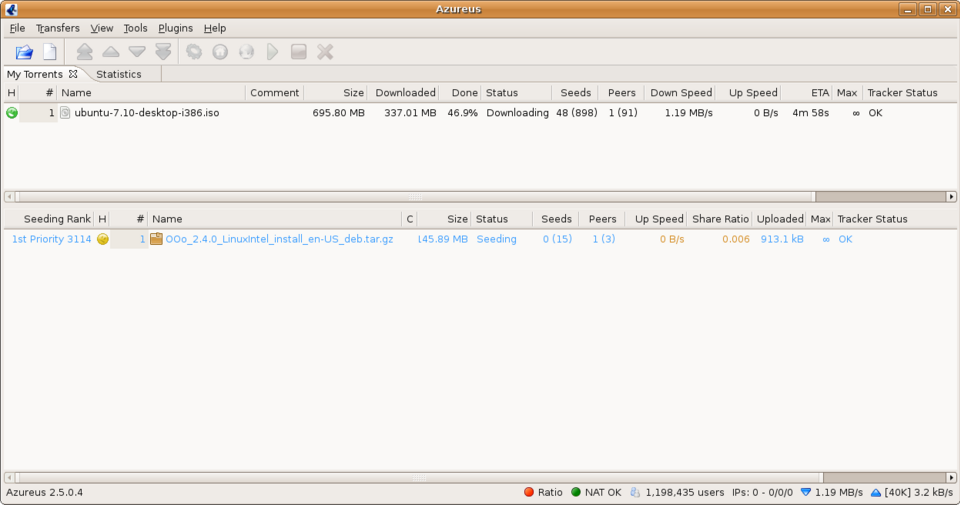Close the My Torrents tab

73,74
